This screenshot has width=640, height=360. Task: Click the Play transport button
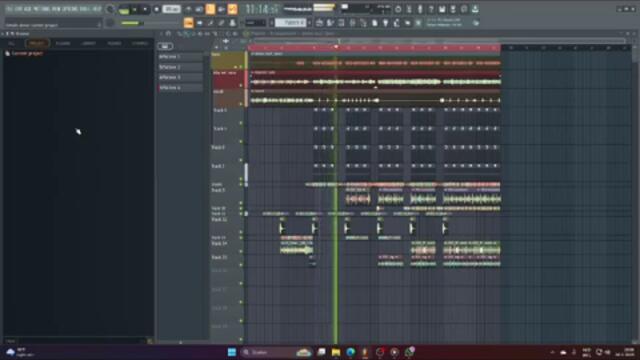pos(135,9)
